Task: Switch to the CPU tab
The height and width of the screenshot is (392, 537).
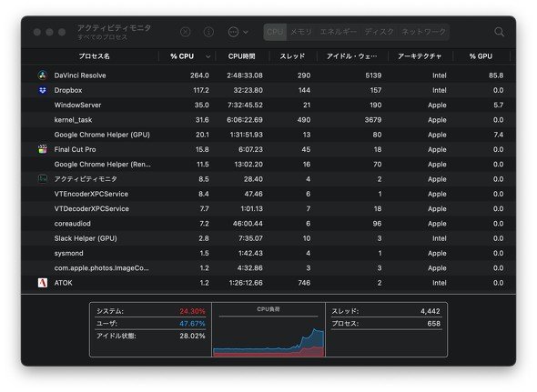Action: pos(275,32)
